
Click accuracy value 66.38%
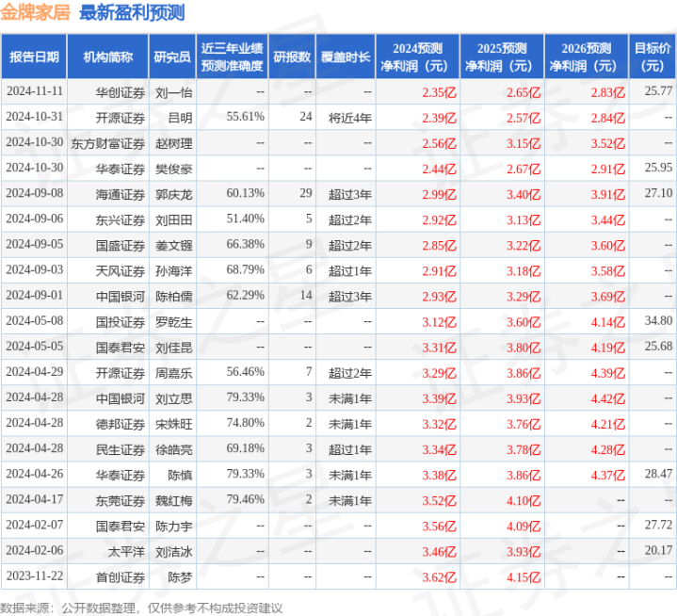[x=245, y=244]
